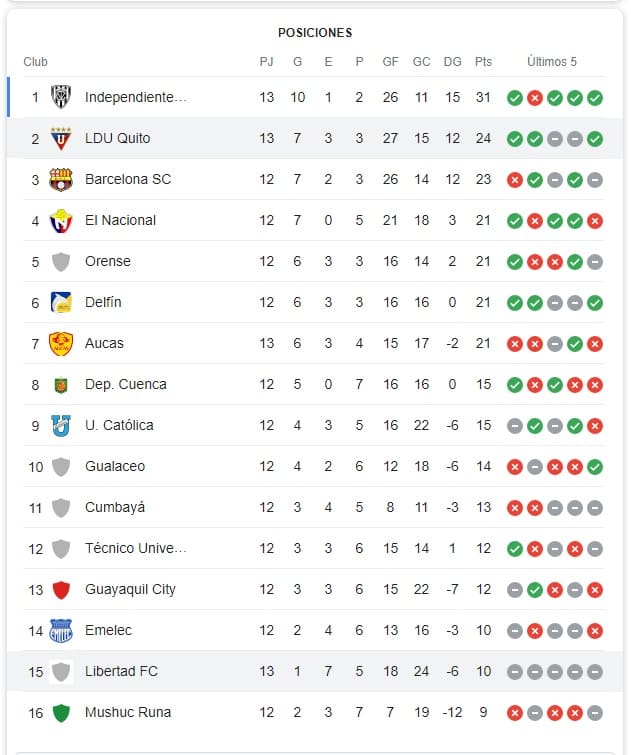Click the Emelec club crest
This screenshot has width=631, height=755.
61,630
